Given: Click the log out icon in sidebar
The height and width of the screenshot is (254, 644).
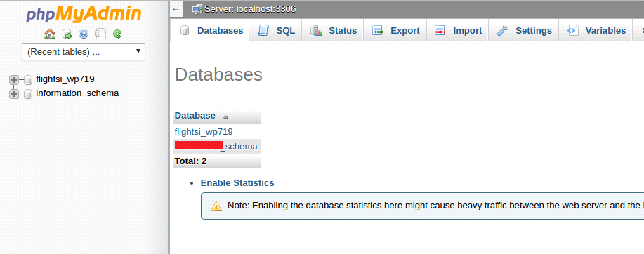Looking at the screenshot, I should pyautogui.click(x=67, y=34).
